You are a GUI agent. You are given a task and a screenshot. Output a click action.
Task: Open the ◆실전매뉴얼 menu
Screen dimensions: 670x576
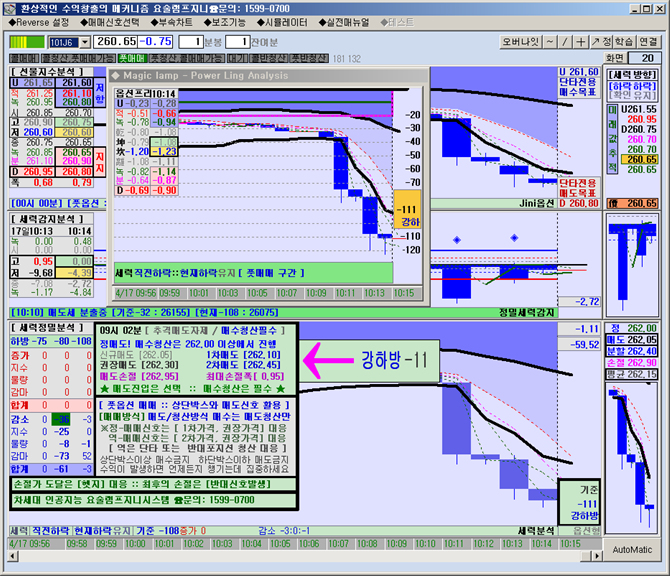(x=344, y=22)
